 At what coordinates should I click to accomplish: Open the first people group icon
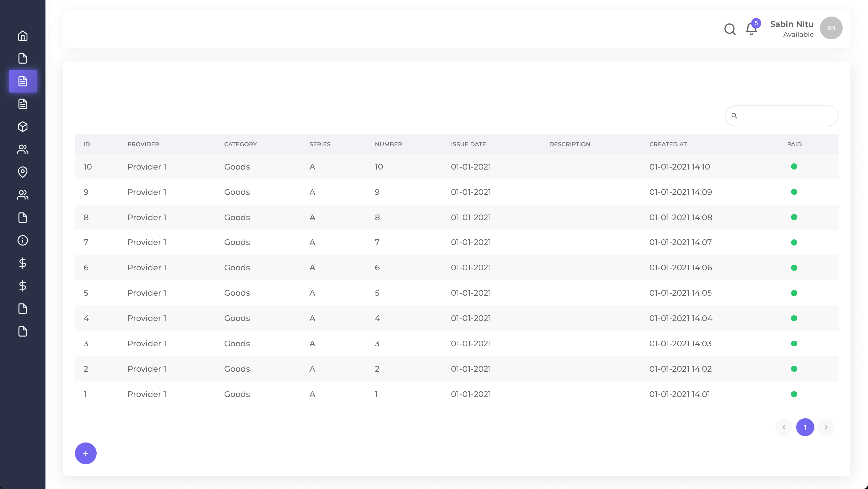[x=22, y=149]
